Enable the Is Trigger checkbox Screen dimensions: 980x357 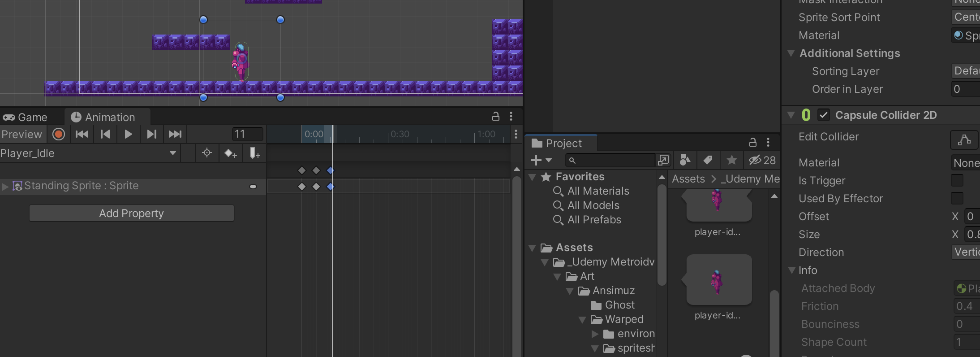957,180
